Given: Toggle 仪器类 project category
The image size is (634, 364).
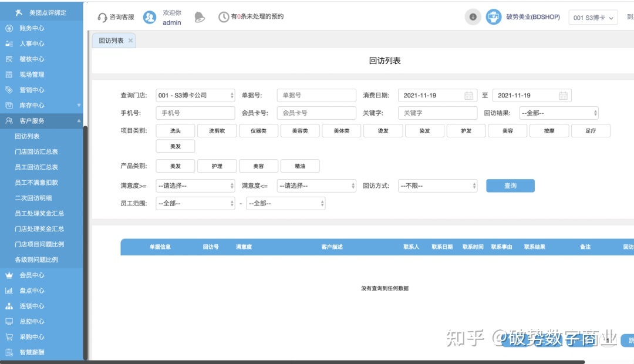Looking at the screenshot, I should click(259, 131).
